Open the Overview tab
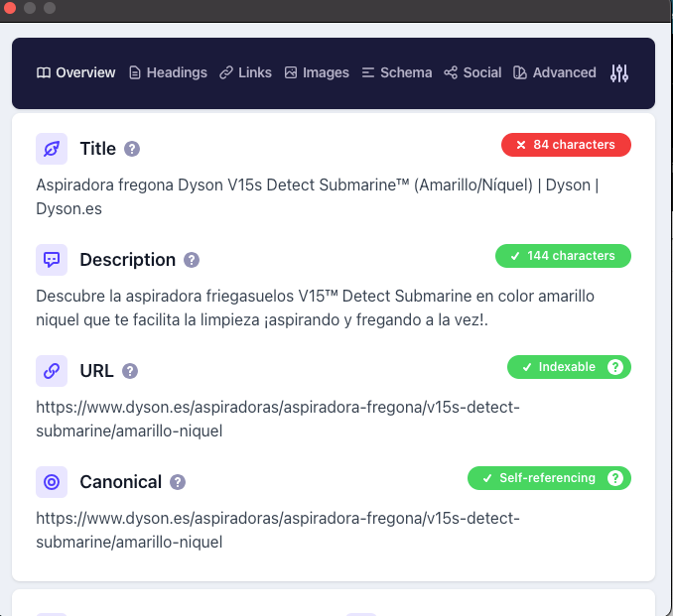This screenshot has height=616, width=673. [x=76, y=72]
